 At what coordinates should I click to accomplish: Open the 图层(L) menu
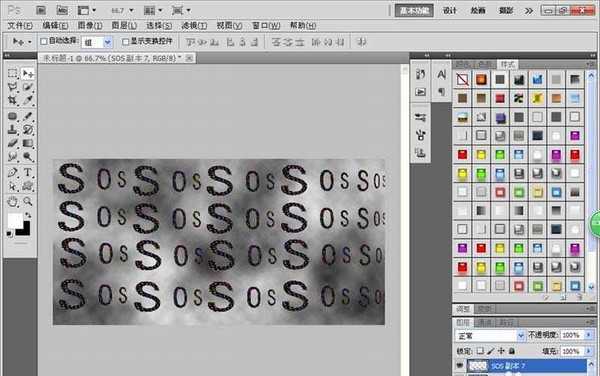[124, 26]
